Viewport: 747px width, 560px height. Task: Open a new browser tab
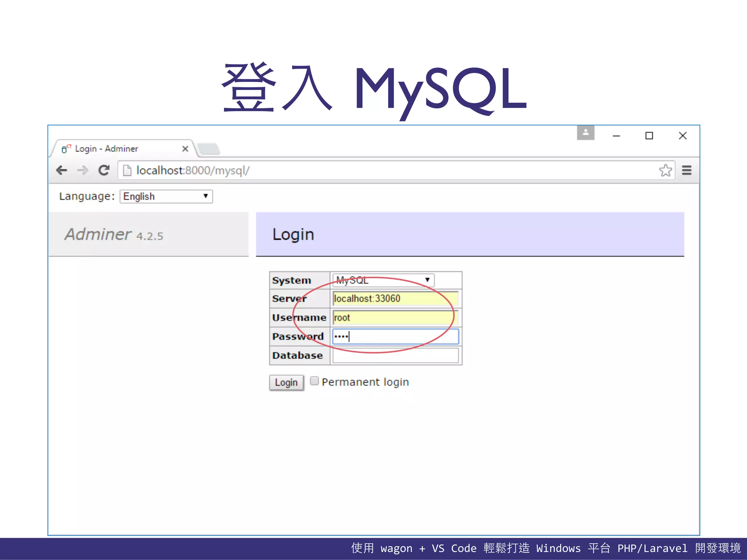pos(208,149)
